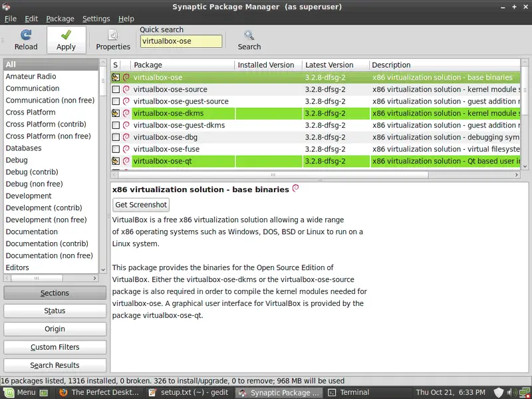Sort by the Package column header
The image size is (532, 399).
click(x=182, y=65)
